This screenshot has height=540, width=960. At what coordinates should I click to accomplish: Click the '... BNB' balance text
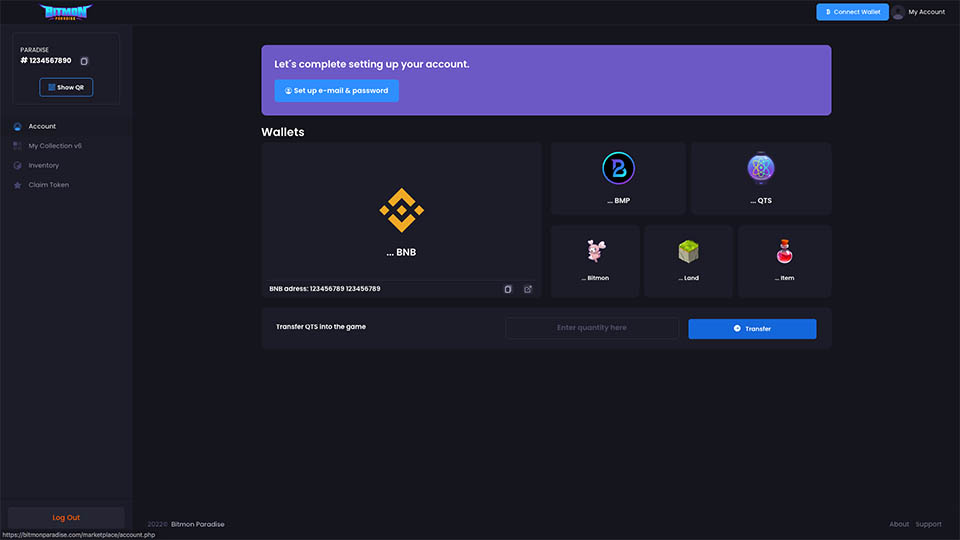click(401, 252)
